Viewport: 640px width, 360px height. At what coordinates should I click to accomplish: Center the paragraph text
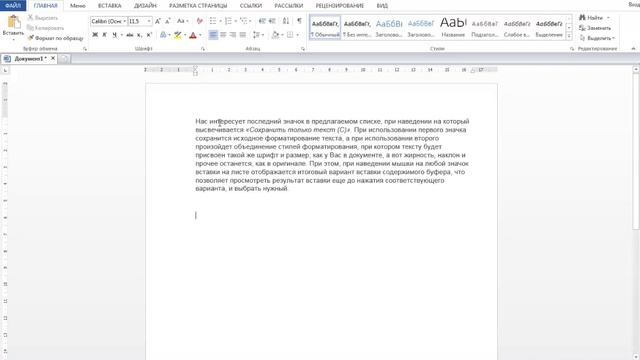pos(223,35)
